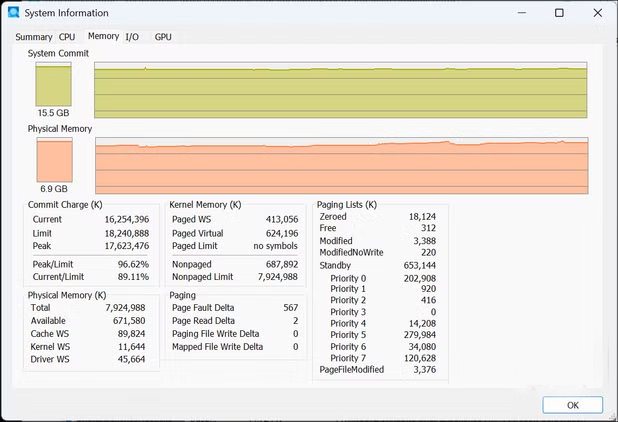Minimize the System Information window

point(522,13)
